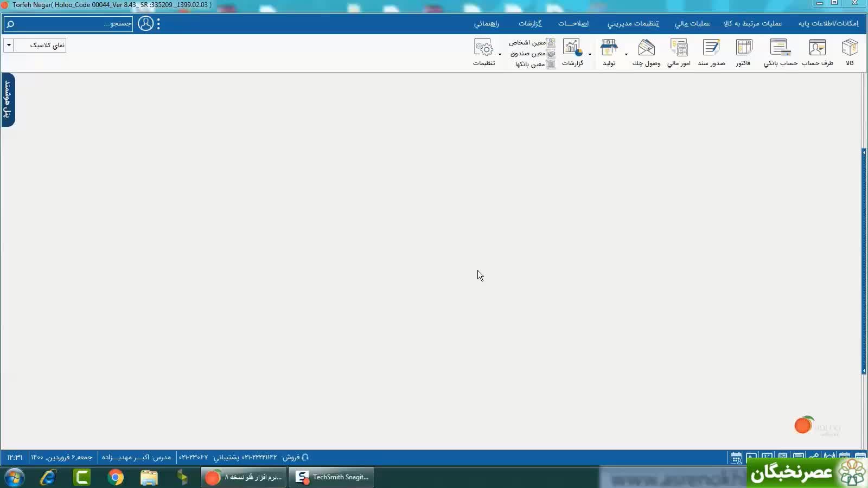Click the امور مالي (financial affairs) icon

[679, 52]
